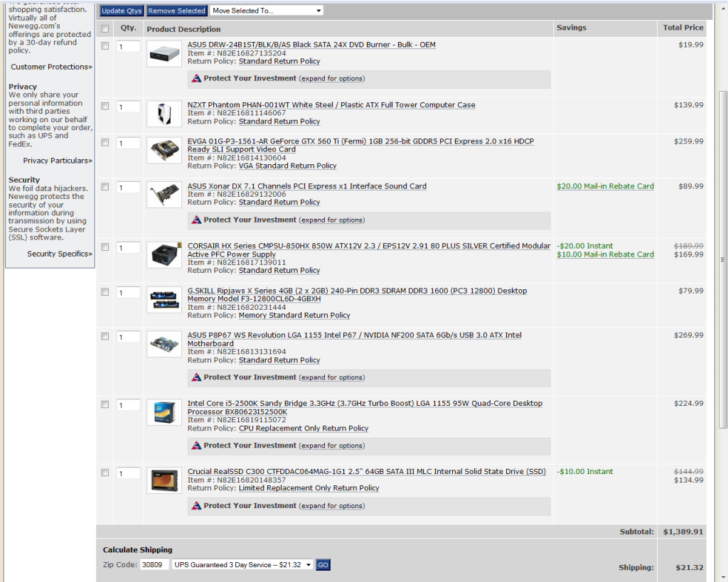Open the NZXT Phantom case thumbnail image
This screenshot has width=728, height=582.
[164, 114]
